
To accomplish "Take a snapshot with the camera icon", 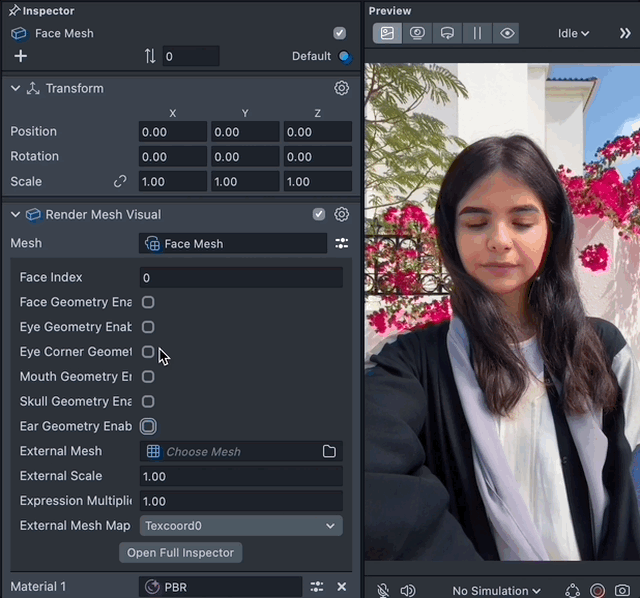I will coord(622,591).
